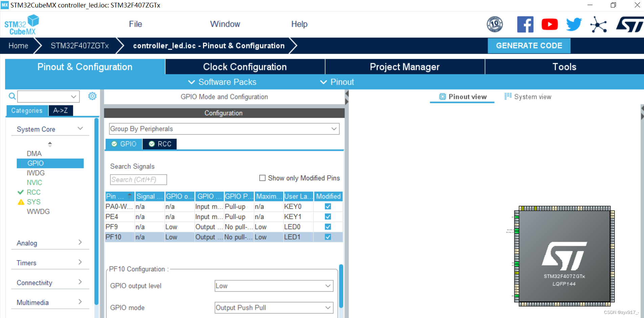
Task: Click the STM32F407ZGTx chip graphic
Action: [x=564, y=256]
